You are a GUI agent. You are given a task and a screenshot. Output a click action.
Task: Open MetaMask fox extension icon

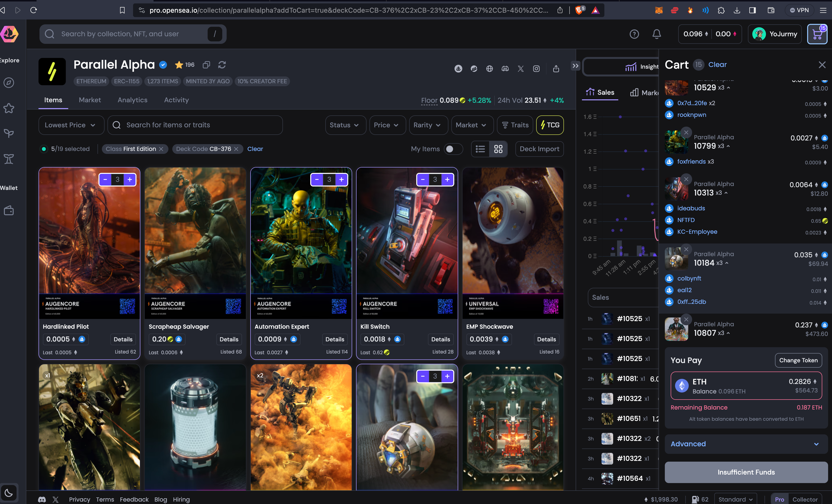click(659, 10)
